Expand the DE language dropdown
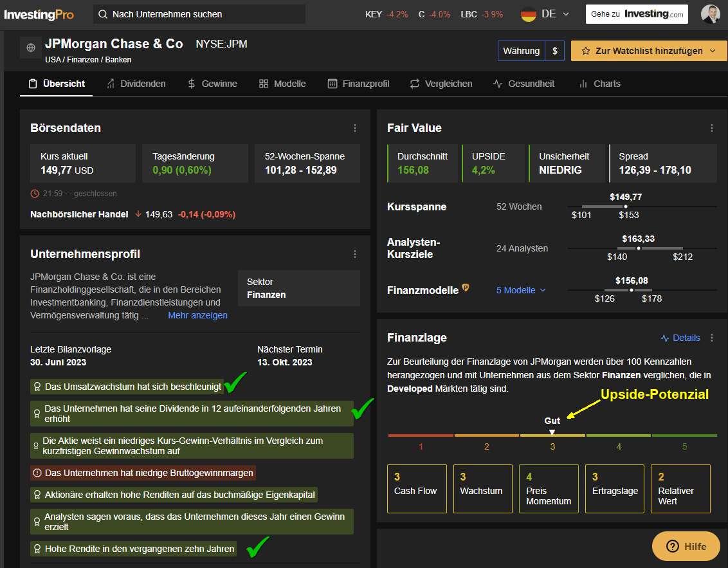Screen dimensions: 728x568 [x=566, y=14]
